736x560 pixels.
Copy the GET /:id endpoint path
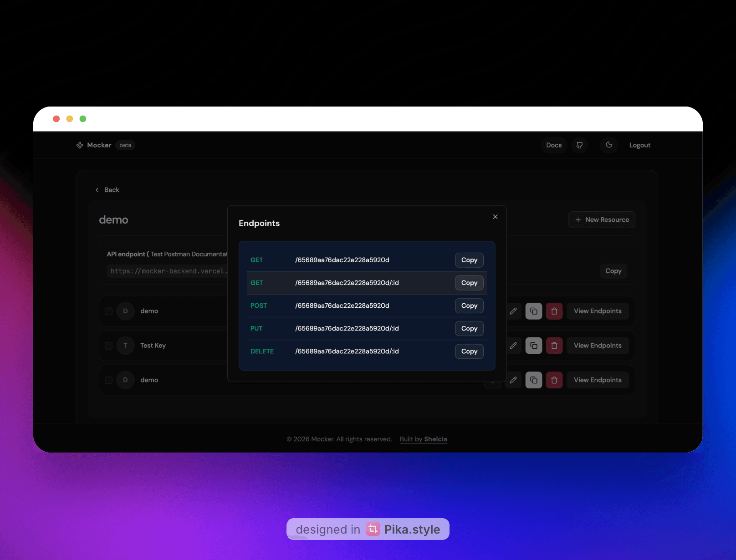[x=469, y=283]
